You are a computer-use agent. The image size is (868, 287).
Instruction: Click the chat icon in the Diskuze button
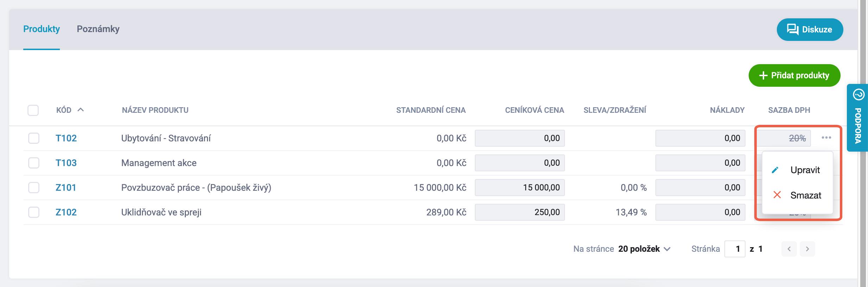click(793, 29)
